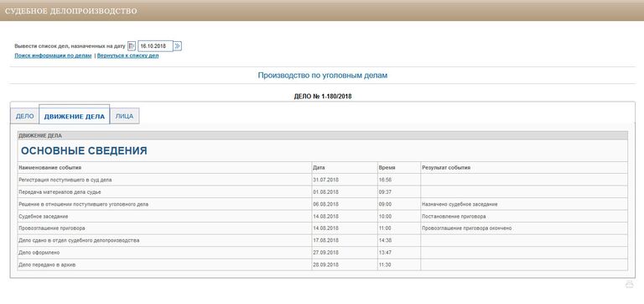Click the 'Производство по уголовным делам' heading
Viewport: 644px width, 304px height.
tap(322, 76)
